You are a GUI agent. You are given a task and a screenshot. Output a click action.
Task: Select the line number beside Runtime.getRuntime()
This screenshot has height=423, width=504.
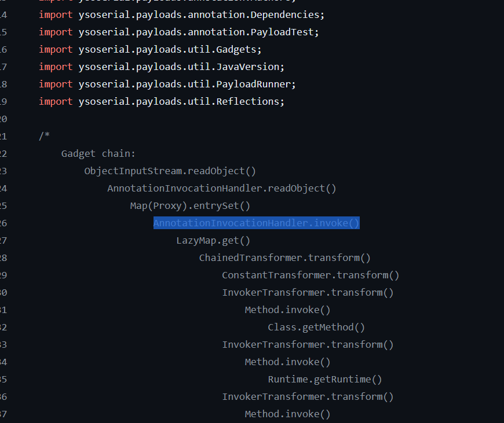click(3, 380)
